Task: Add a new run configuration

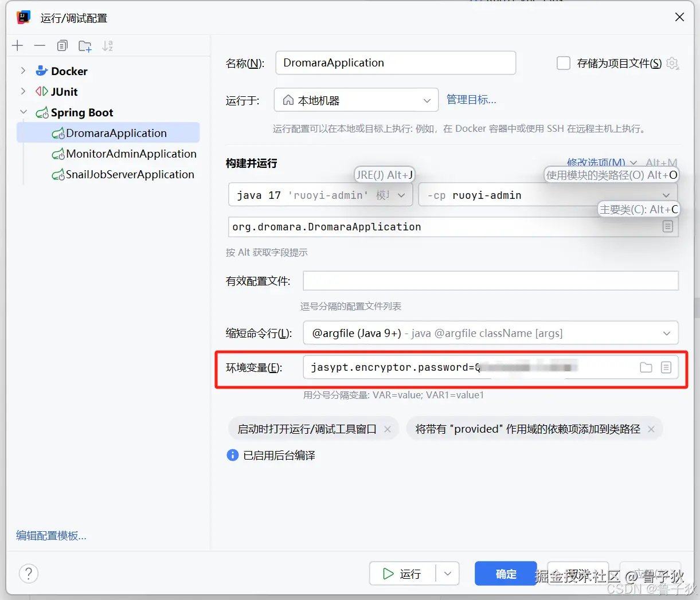Action: coord(17,45)
